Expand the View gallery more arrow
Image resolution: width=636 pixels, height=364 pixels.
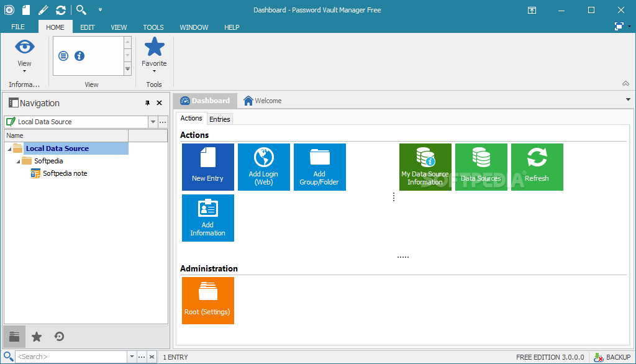click(128, 69)
